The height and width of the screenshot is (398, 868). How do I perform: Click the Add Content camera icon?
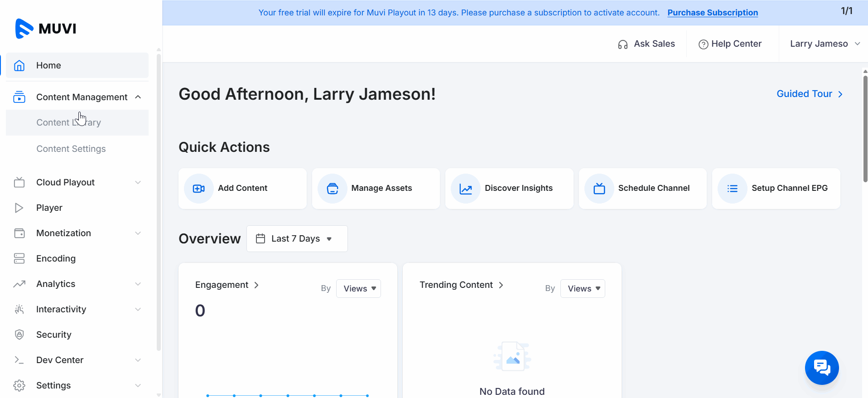[x=198, y=189]
